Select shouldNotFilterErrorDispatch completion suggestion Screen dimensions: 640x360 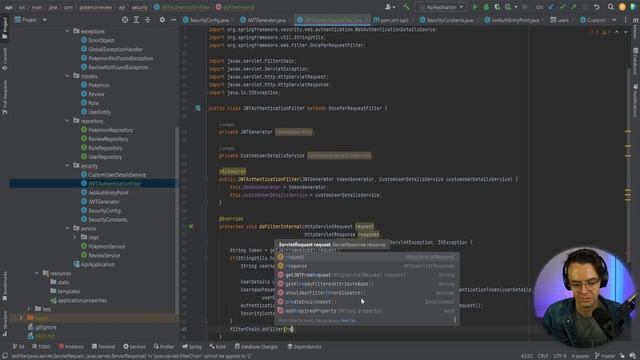coord(366,293)
